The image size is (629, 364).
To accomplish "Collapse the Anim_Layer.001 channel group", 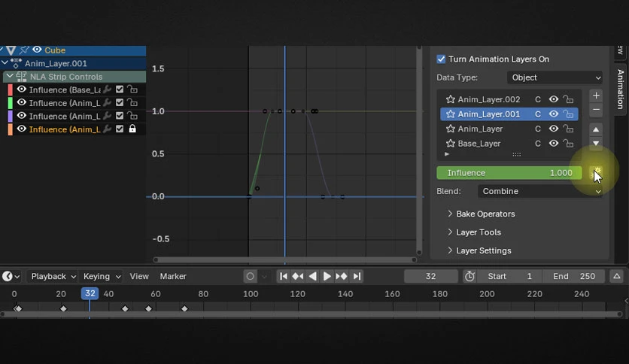I will 5,63.
